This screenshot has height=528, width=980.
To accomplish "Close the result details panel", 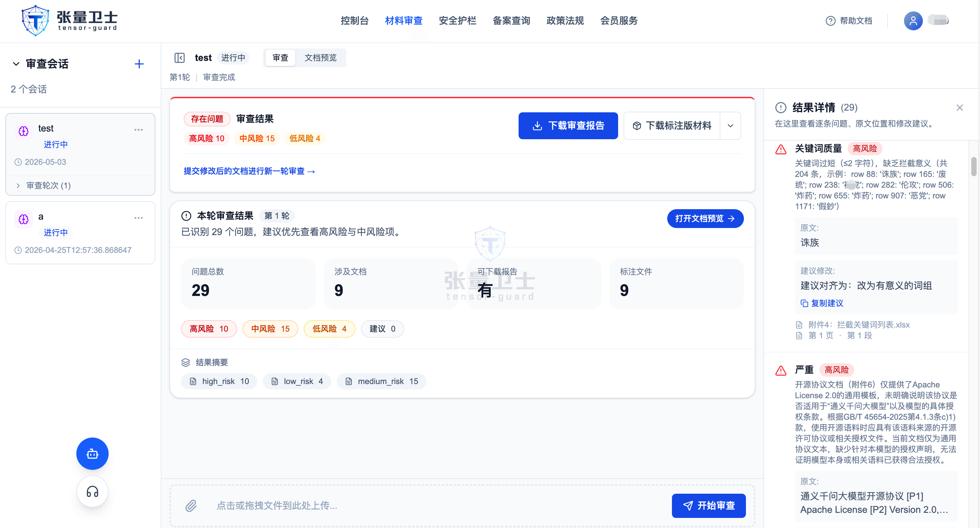I will coord(959,108).
